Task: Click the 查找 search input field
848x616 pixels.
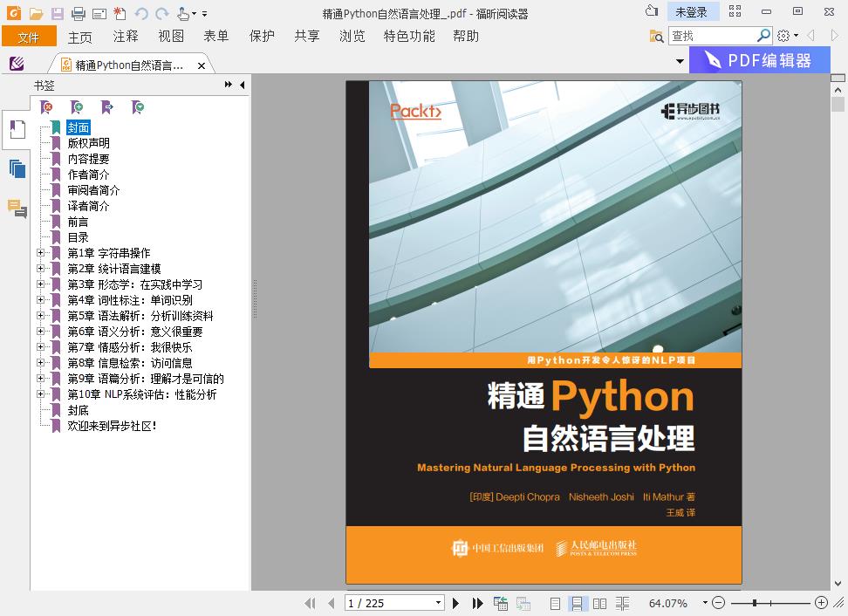Action: [712, 36]
